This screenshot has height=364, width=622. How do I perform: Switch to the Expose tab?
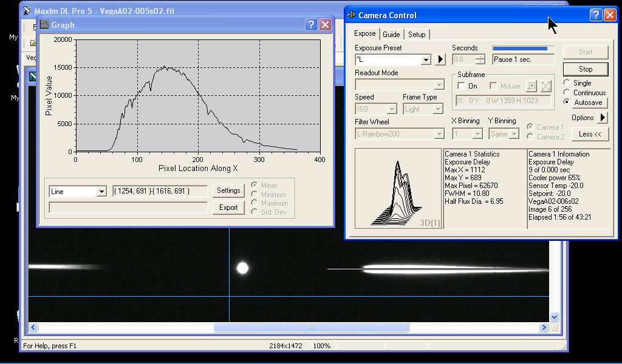(x=364, y=33)
